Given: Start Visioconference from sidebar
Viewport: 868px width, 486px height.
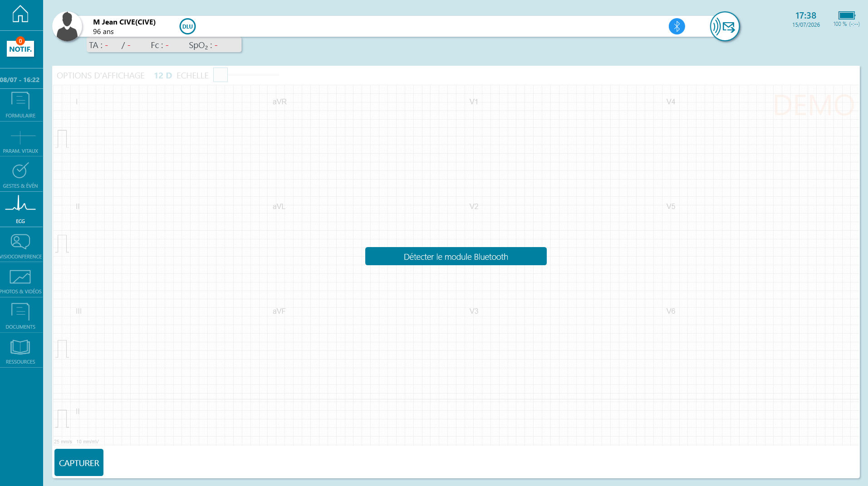Looking at the screenshot, I should tap(20, 246).
